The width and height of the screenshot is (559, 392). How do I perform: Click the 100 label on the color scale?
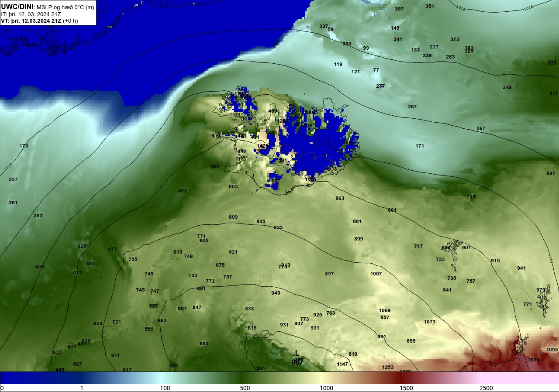(x=165, y=388)
